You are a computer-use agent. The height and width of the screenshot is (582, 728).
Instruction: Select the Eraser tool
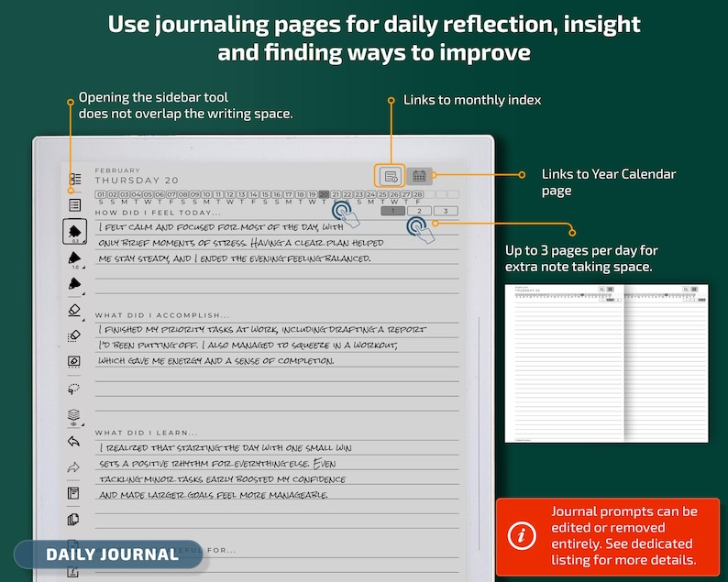(x=75, y=310)
